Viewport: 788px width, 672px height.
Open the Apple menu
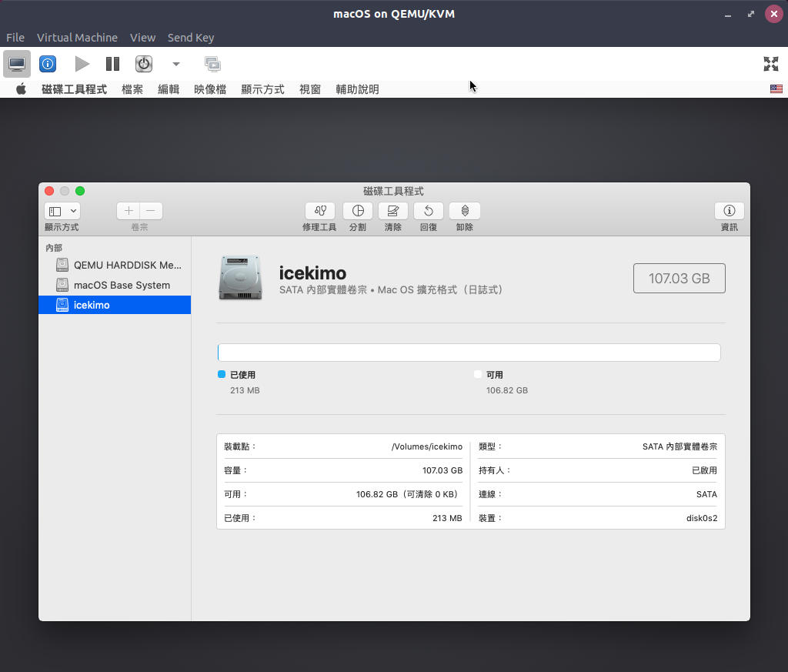(21, 89)
